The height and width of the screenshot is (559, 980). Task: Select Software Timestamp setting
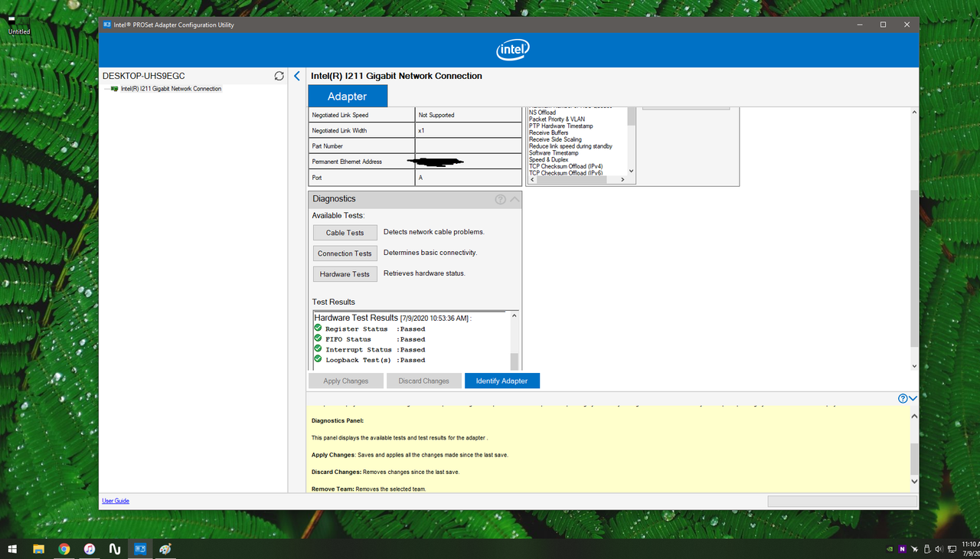(554, 153)
